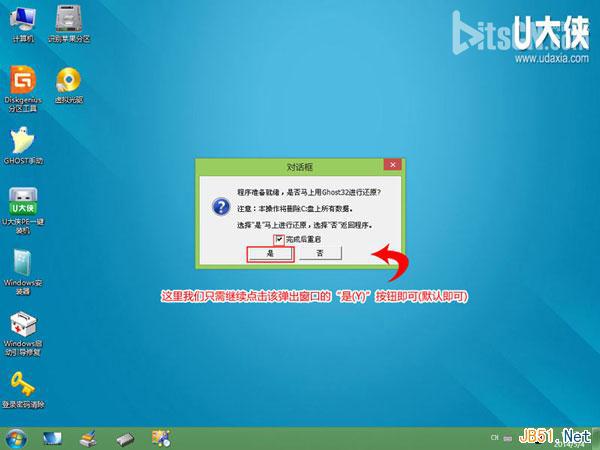
Task: Open the colorful puzzle taskbar icon
Action: coord(161,439)
